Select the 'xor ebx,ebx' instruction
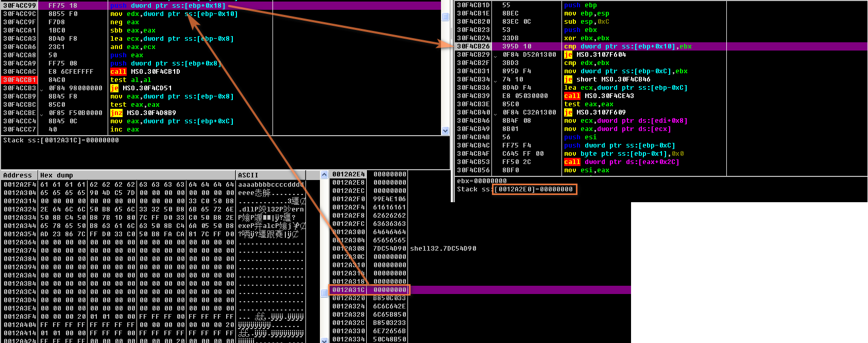Viewport: 868px width, 343px height. pos(587,38)
